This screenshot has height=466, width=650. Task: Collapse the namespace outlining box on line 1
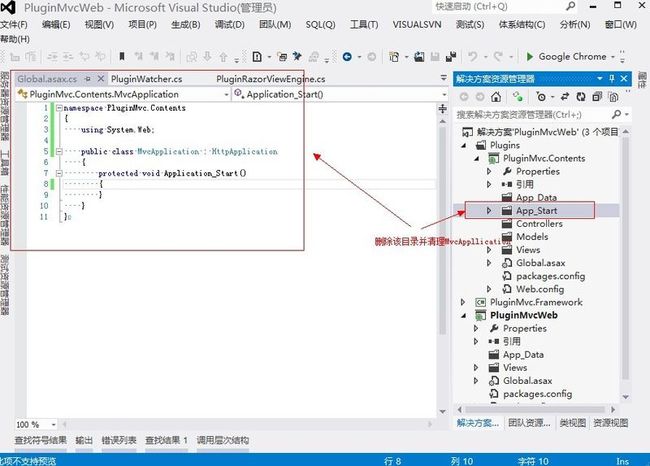coord(59,108)
